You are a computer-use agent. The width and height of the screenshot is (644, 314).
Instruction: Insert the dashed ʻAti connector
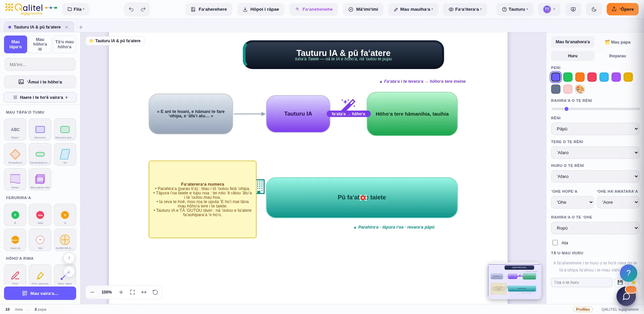(x=40, y=240)
